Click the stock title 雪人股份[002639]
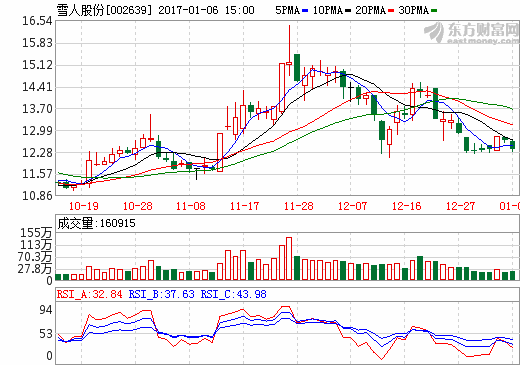This screenshot has height=365, width=520. click(x=104, y=10)
